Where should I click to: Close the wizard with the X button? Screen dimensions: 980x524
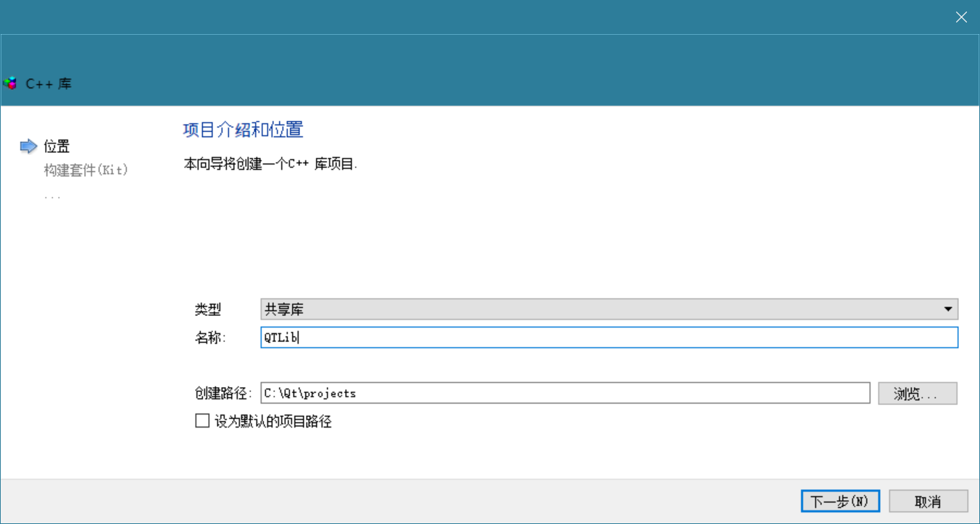961,17
